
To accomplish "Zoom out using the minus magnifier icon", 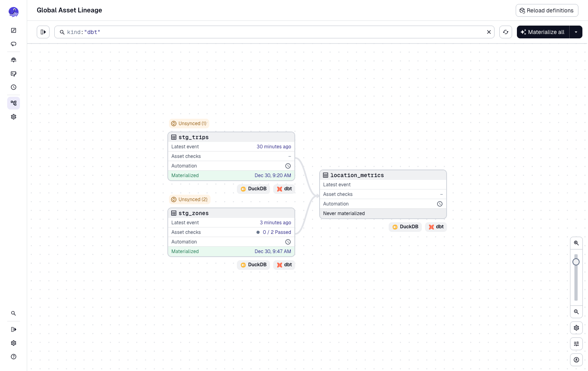I will [x=576, y=312].
